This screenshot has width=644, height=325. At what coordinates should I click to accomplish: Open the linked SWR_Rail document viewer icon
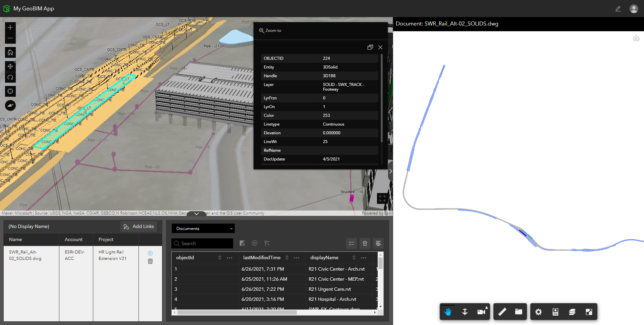coord(150,253)
